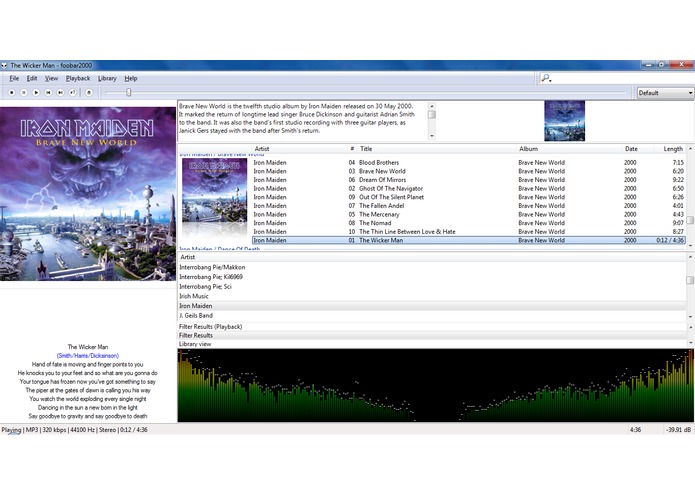The image size is (695, 494).
Task: Click scroll-down arrow of biography text
Action: 432,136
